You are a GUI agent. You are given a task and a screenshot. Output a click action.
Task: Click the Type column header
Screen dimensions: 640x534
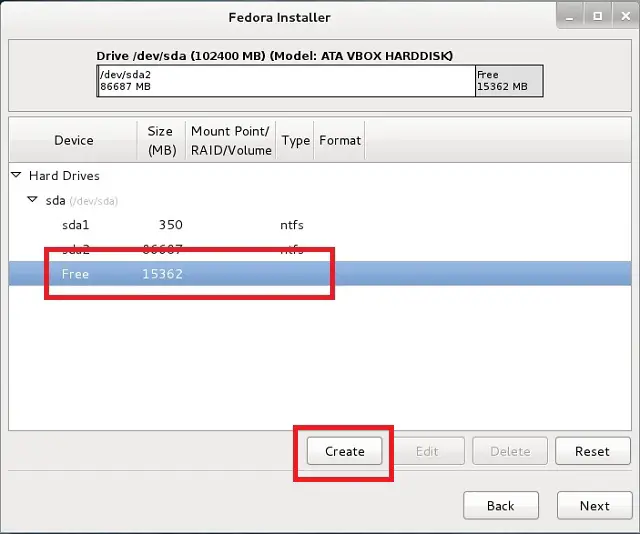point(295,140)
